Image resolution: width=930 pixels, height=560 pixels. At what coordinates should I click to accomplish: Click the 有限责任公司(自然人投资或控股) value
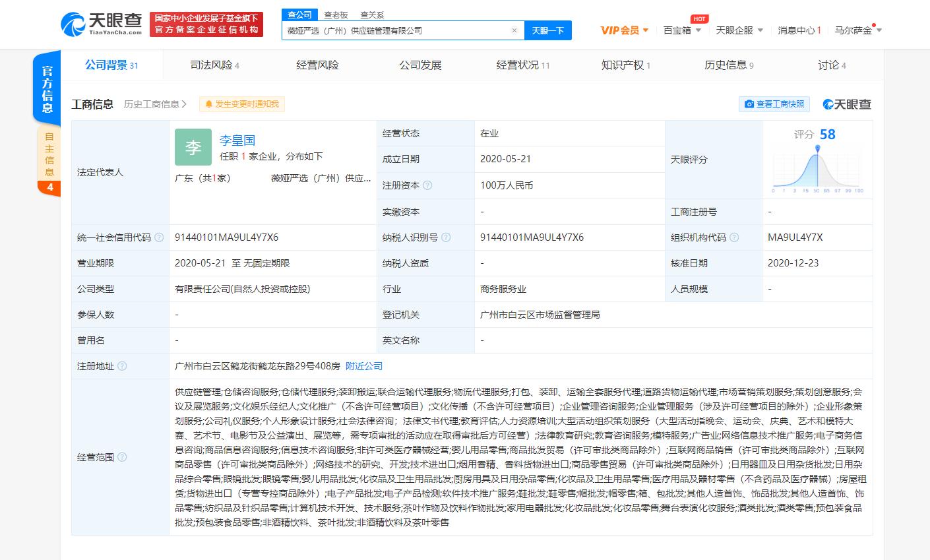click(242, 289)
